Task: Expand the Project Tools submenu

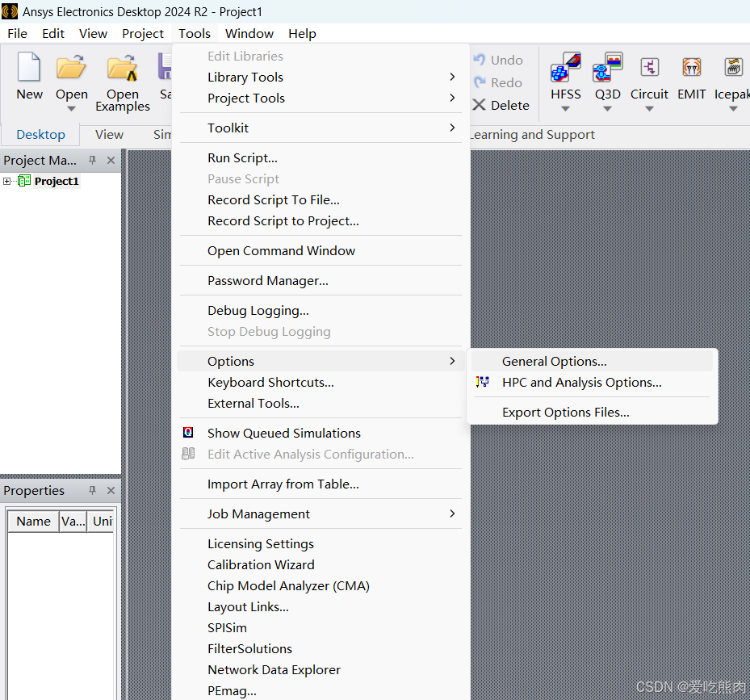Action: coord(452,98)
